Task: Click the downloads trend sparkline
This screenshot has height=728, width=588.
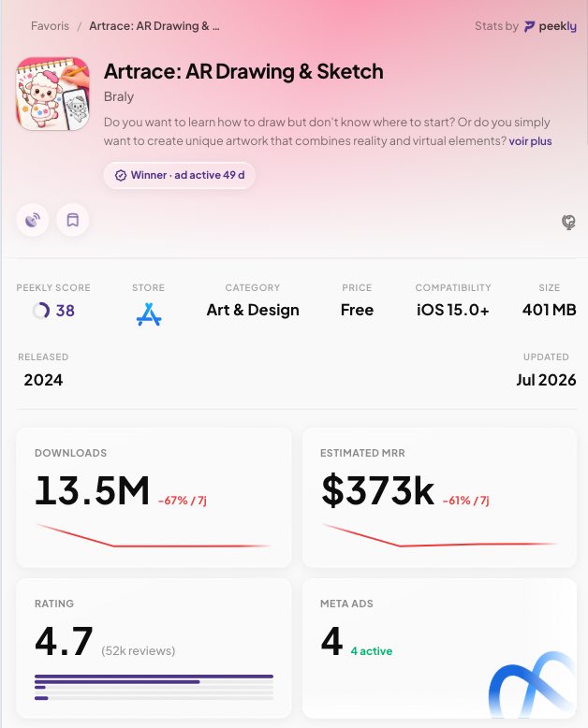Action: tap(154, 536)
